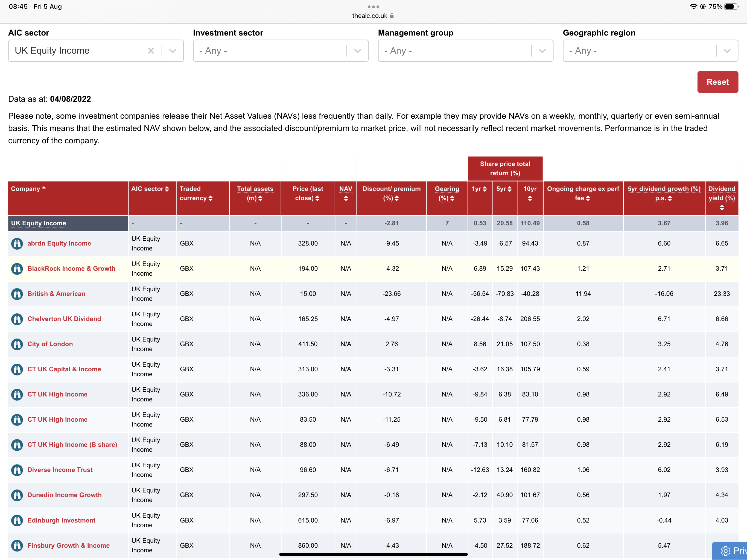Viewport: 747px width, 560px height.
Task: Click binoculars icon beside City of London
Action: coord(17,344)
